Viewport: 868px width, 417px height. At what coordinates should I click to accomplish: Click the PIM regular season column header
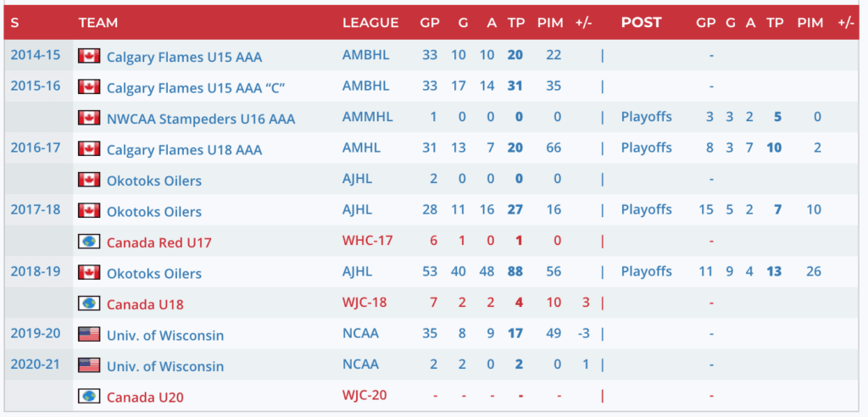pos(549,23)
